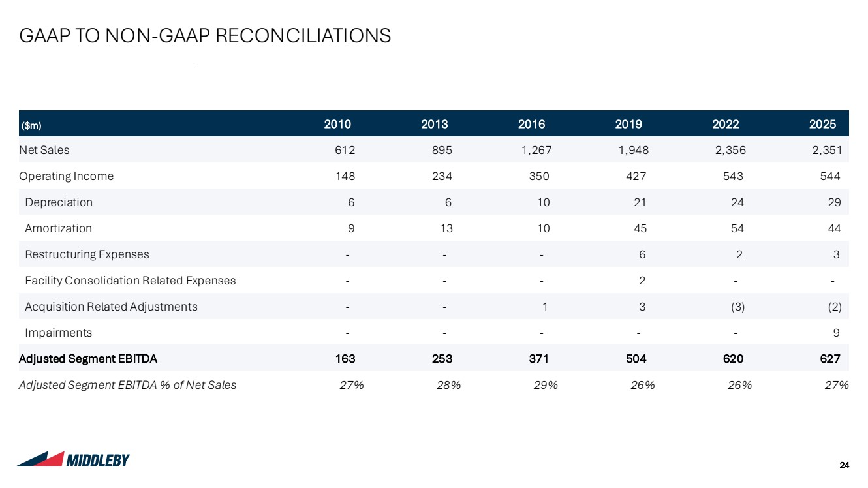The image size is (868, 488).
Task: Click Operating Income value 544
Action: (830, 176)
